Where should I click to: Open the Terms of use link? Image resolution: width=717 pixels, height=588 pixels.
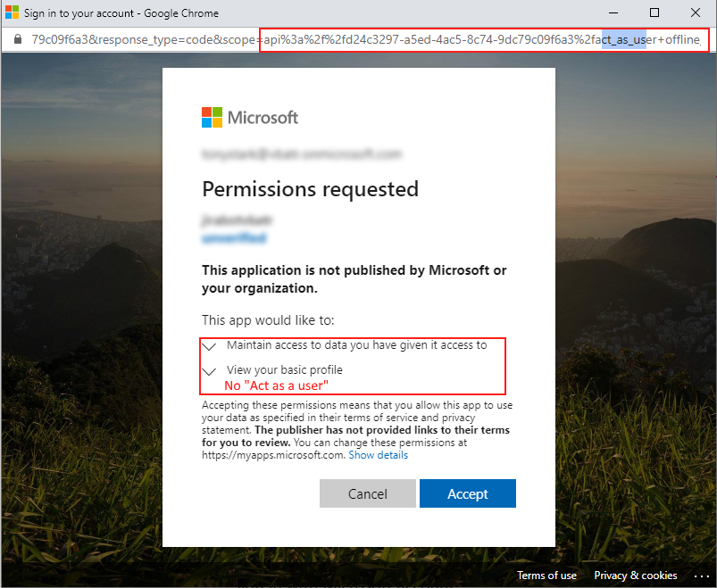(546, 576)
